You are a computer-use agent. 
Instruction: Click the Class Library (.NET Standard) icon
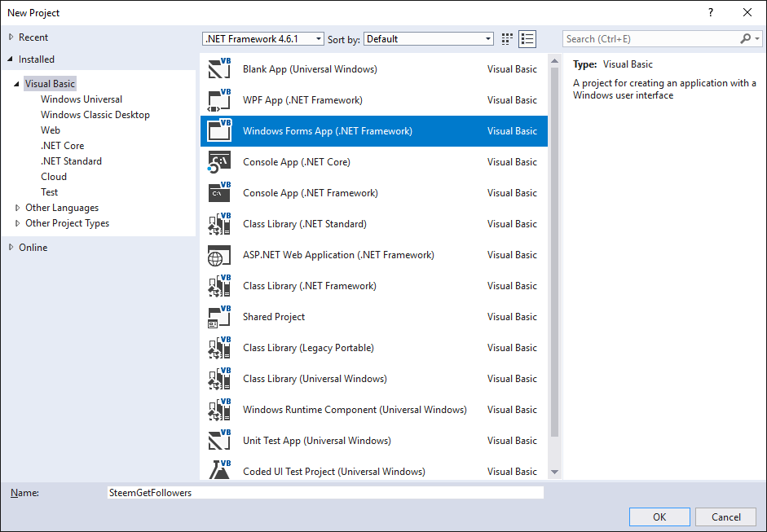219,224
